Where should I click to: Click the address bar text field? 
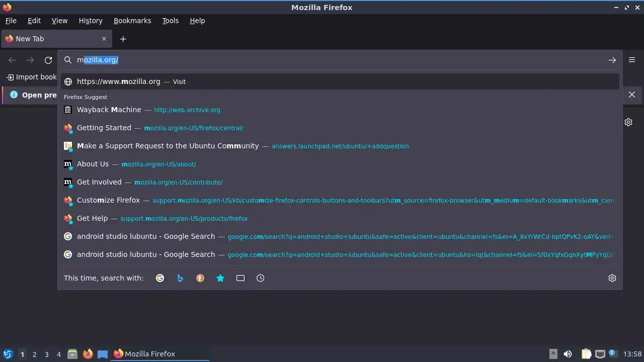[x=340, y=60]
